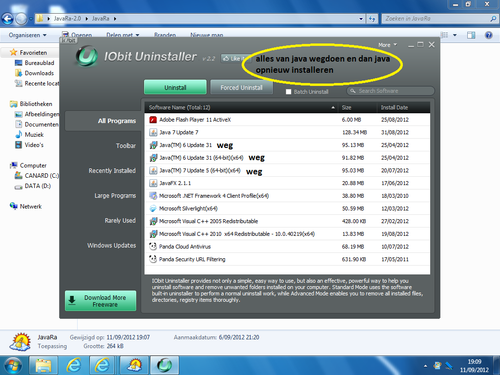
Task: Sort by Software Name column arrow
Action: (x=333, y=107)
